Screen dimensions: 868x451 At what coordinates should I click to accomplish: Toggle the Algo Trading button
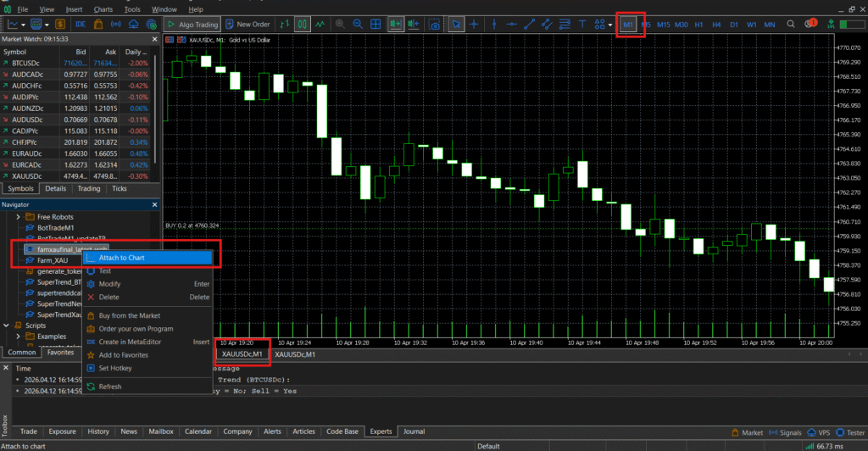(x=192, y=25)
